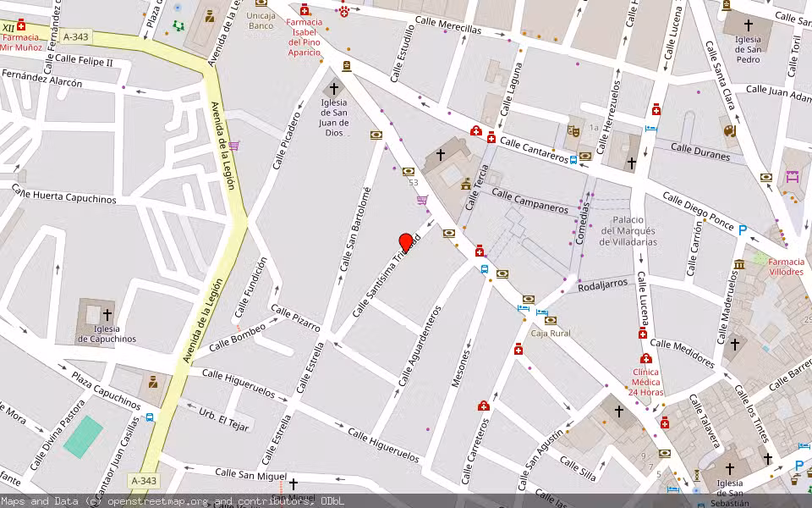Select the Plaza Capuchinos label
The width and height of the screenshot is (812, 508).
[106, 391]
